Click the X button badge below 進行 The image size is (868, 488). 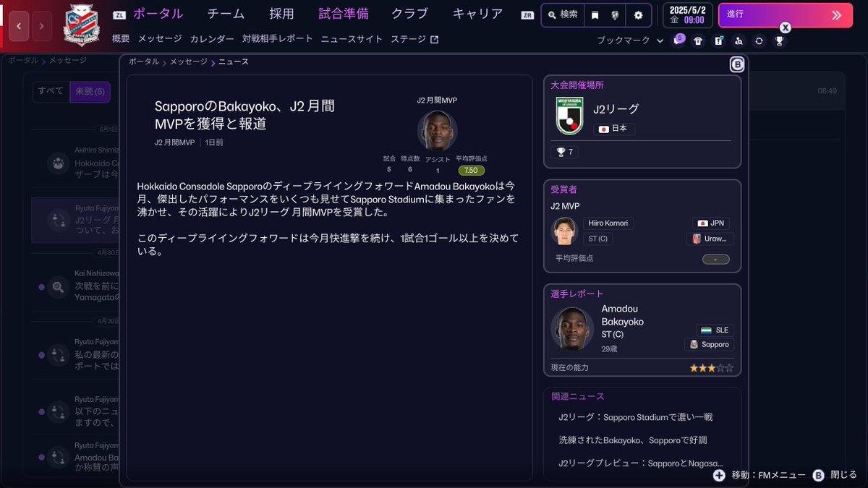pyautogui.click(x=786, y=27)
